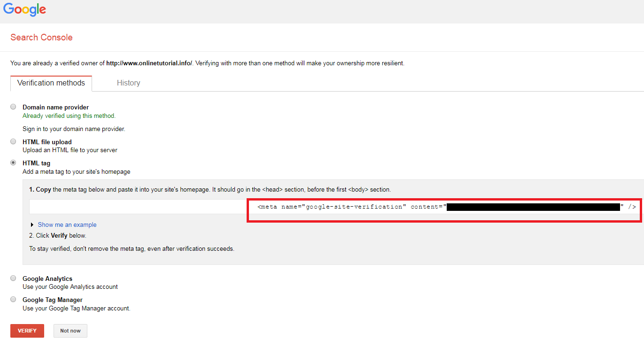Click the 'To stay verified' note text
The height and width of the screenshot is (356, 644).
click(132, 249)
